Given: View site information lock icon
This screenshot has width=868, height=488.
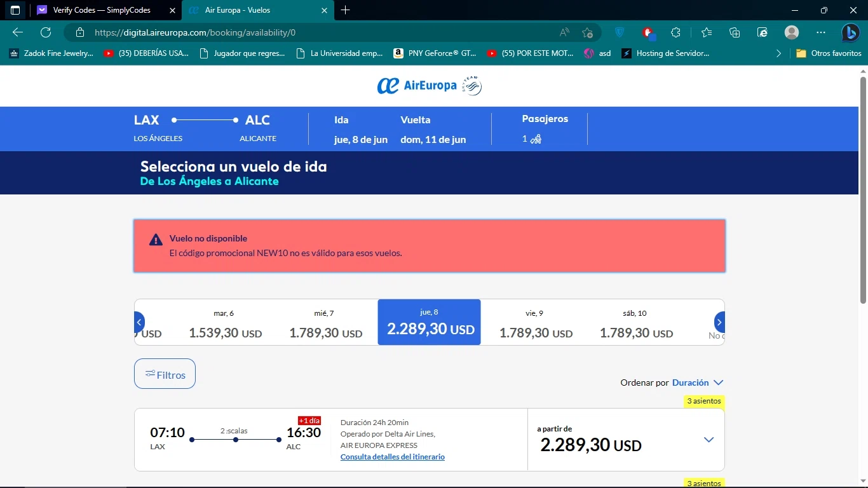Looking at the screenshot, I should [x=79, y=32].
